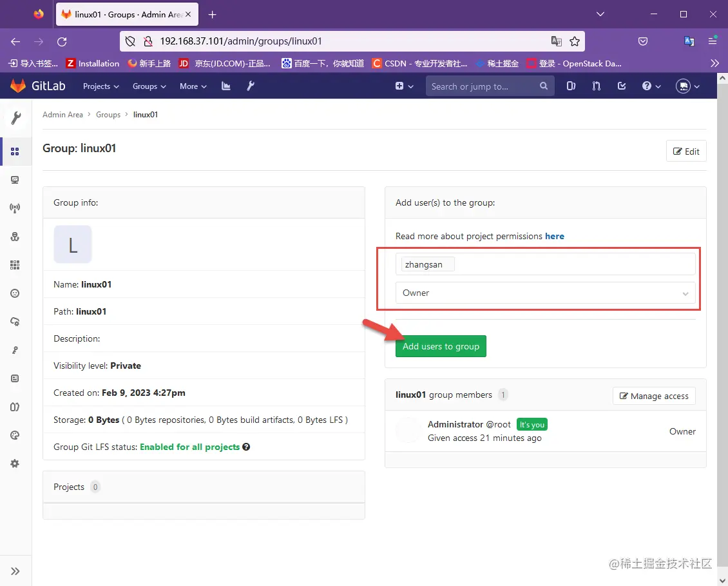
Task: Open the 稀土掘金 bookmark
Action: tap(497, 63)
